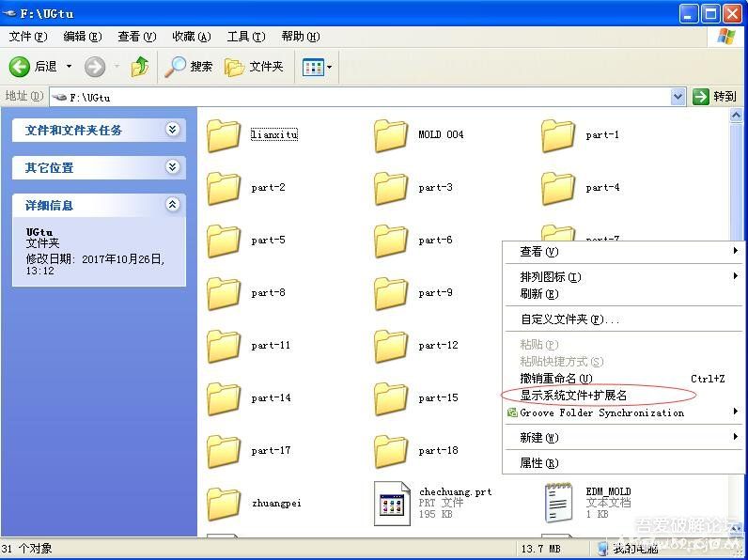Click the Views grid icon

pos(312,67)
